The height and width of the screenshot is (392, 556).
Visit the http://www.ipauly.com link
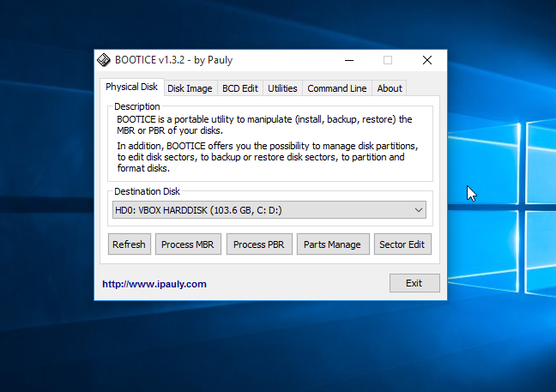[x=154, y=284]
